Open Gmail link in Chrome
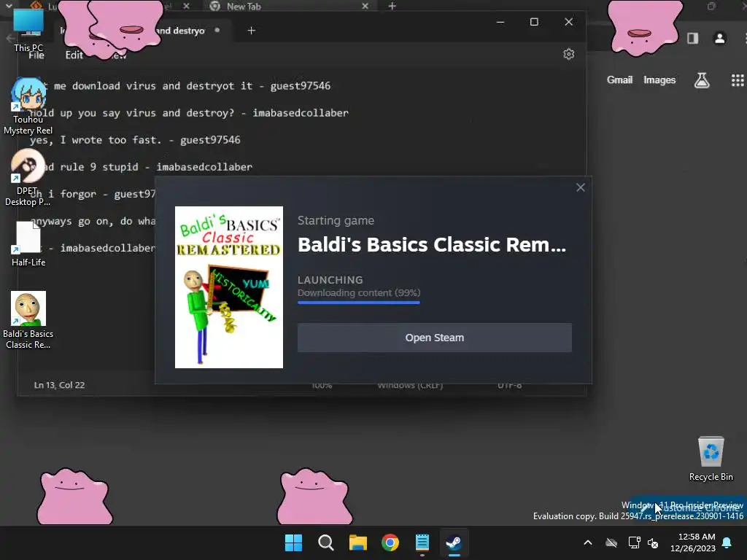Viewport: 747px width, 560px height. [619, 80]
